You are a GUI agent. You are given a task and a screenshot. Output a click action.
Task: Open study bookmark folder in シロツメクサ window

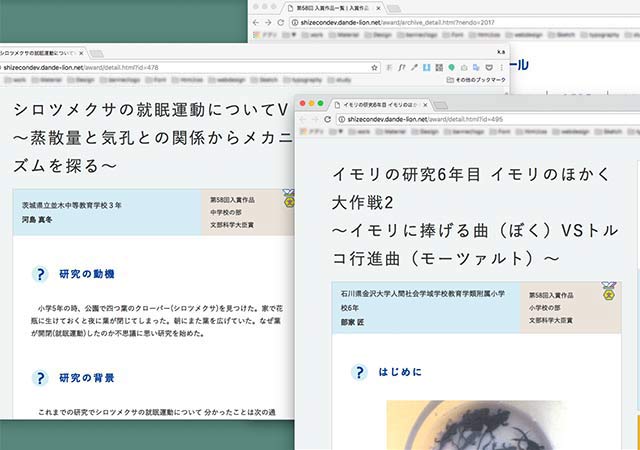340,80
